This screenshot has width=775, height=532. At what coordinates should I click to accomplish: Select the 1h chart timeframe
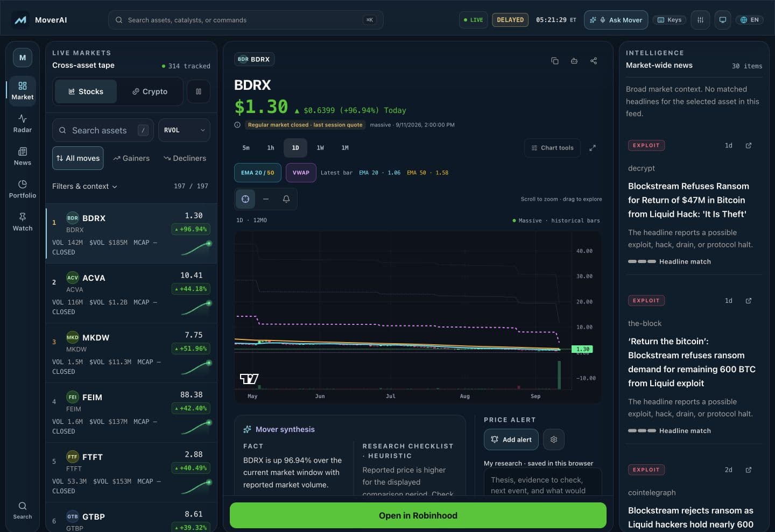pos(271,148)
